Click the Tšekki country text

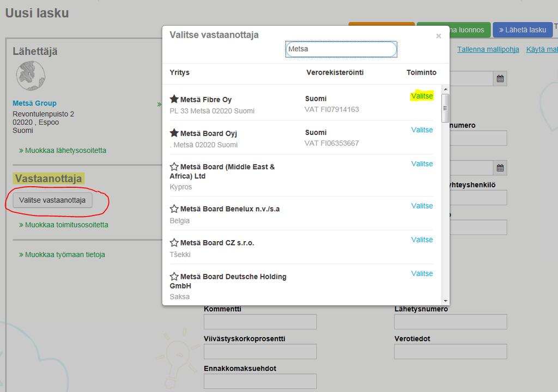pyautogui.click(x=180, y=255)
